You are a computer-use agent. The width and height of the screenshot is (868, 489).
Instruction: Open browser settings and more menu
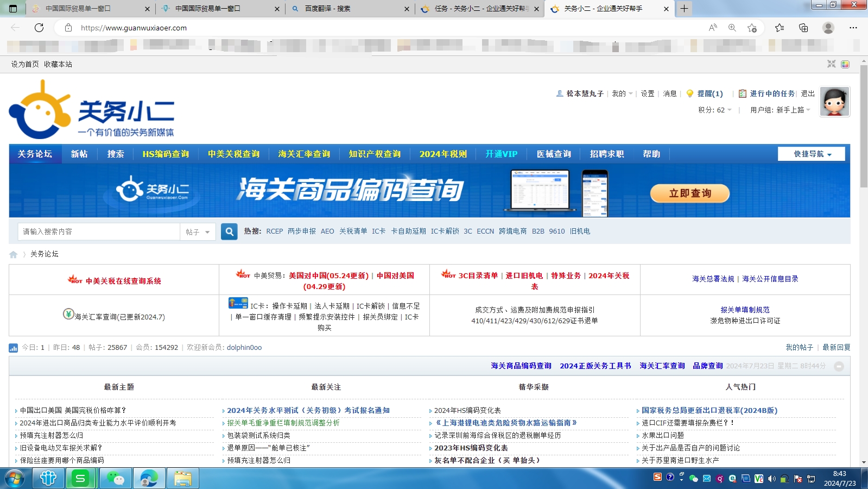click(x=853, y=28)
